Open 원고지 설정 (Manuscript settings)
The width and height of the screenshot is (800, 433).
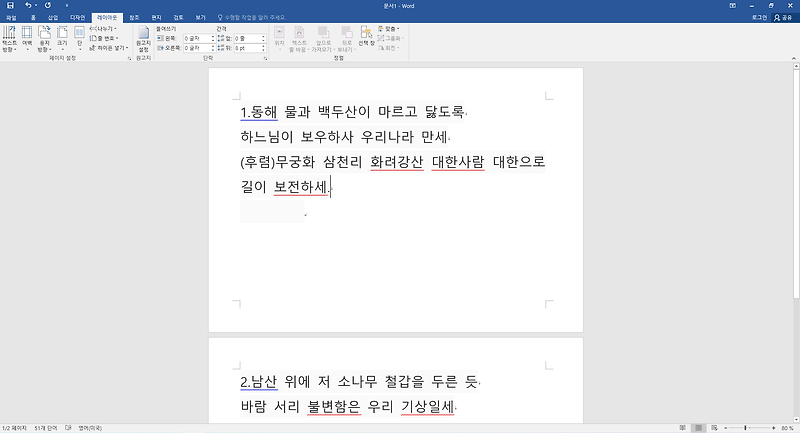(143, 40)
